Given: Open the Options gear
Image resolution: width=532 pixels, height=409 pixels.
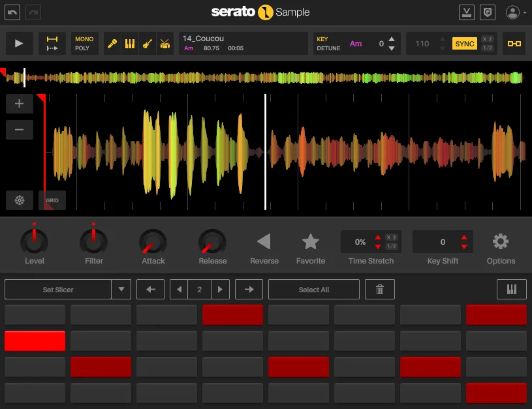Looking at the screenshot, I should 501,241.
